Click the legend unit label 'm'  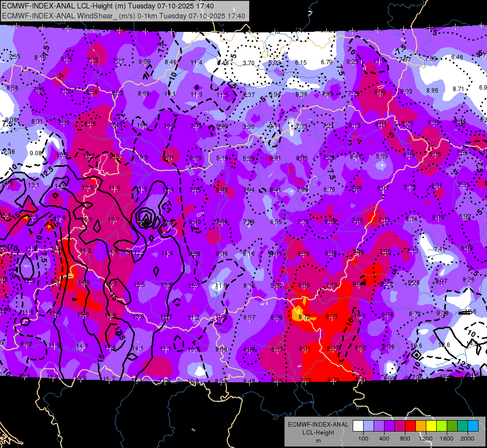tap(318, 441)
